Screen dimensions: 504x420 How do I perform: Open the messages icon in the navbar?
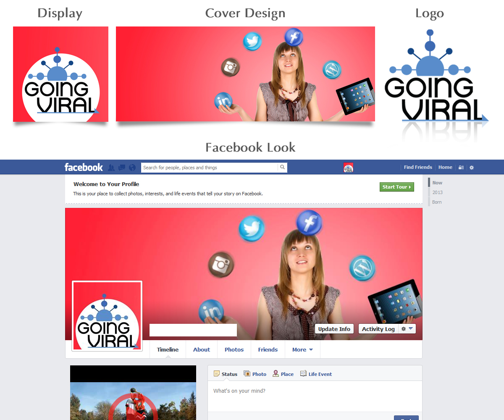121,167
